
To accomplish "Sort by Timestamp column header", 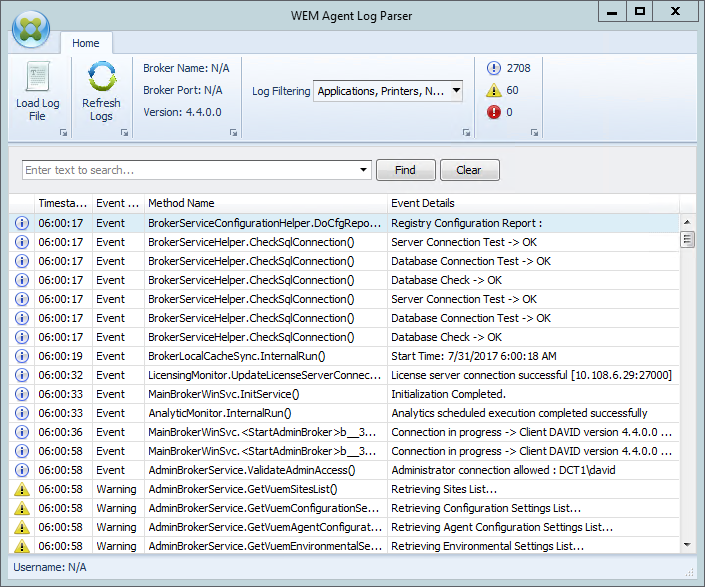I will pyautogui.click(x=62, y=203).
